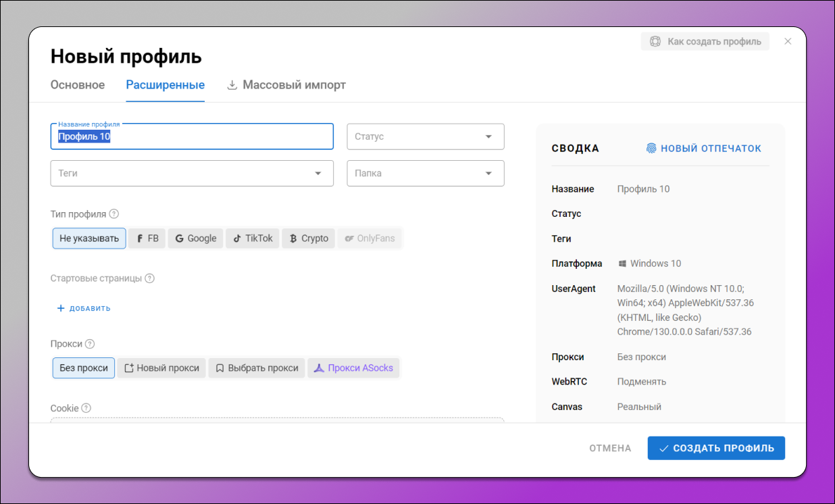Choose the TikTok profile type
The height and width of the screenshot is (504, 835).
(x=253, y=238)
